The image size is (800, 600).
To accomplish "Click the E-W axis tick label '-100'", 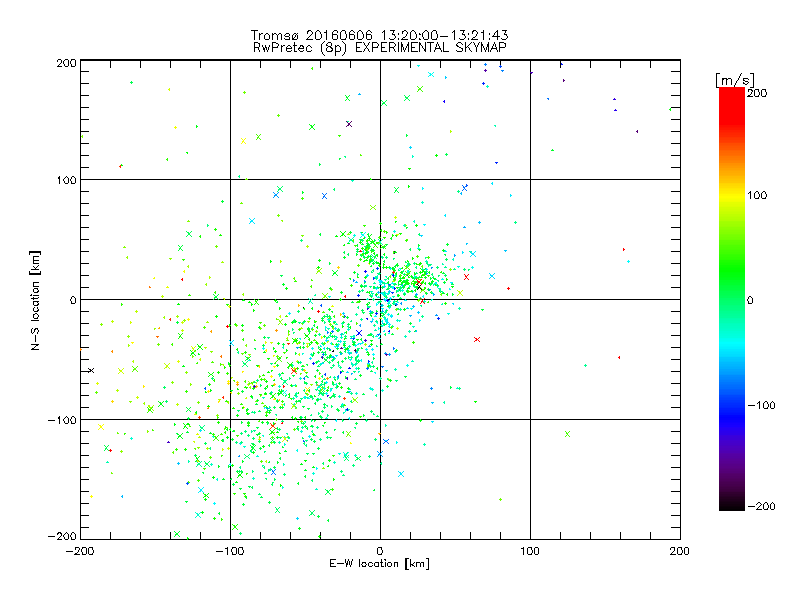I will pyautogui.click(x=230, y=551).
